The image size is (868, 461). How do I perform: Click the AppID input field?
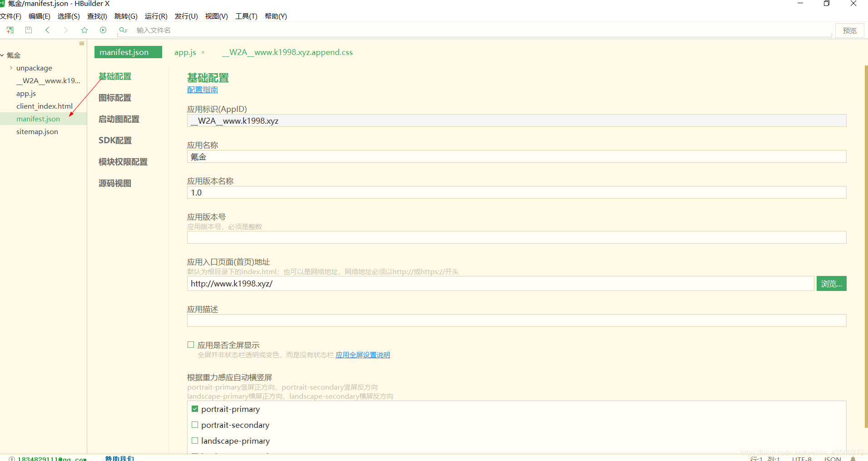coord(516,120)
